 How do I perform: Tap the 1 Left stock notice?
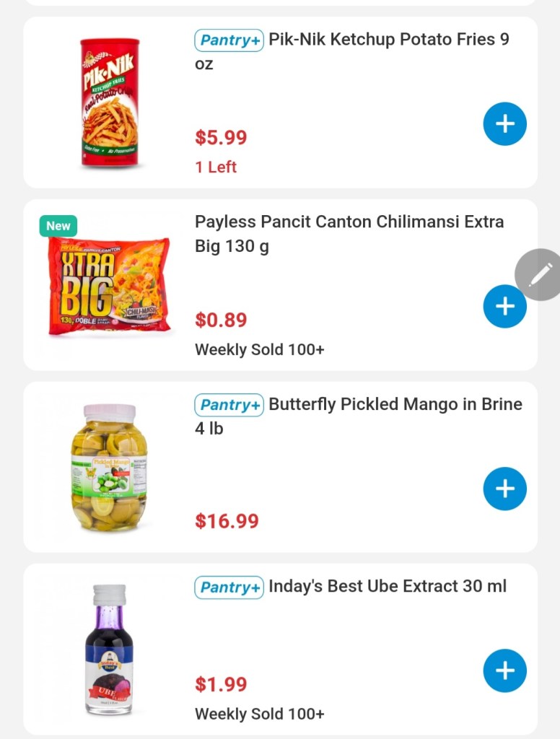216,167
